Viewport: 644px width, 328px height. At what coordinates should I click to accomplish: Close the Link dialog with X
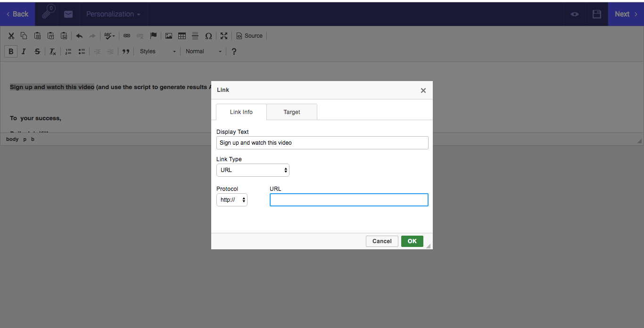point(423,90)
